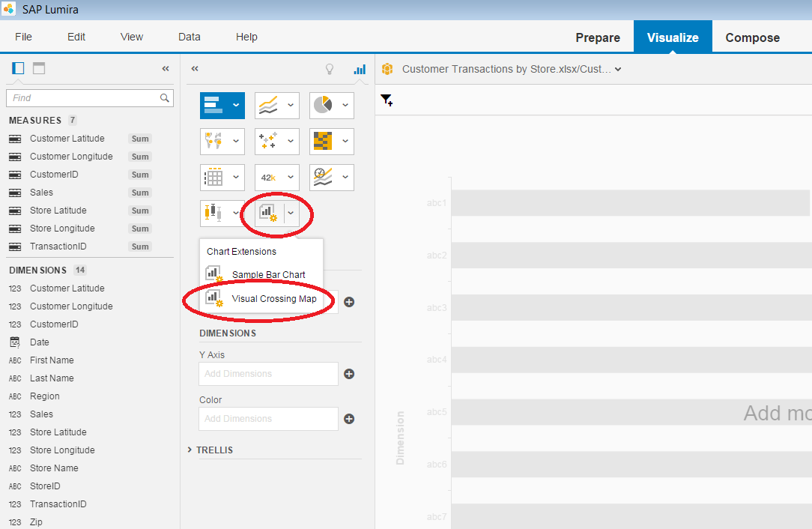Select the bar chart type icon
The image size is (812, 529).
pos(213,105)
